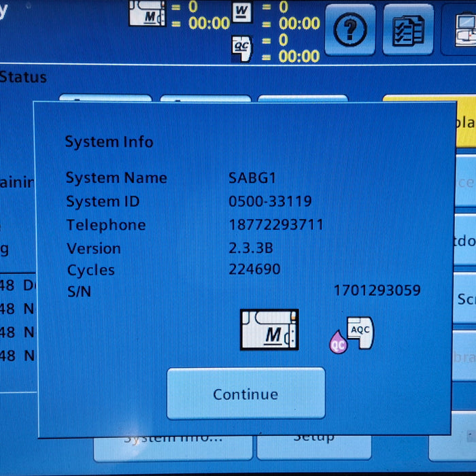This screenshot has width=476, height=476.
Task: Click the System ID label
Action: tap(103, 201)
